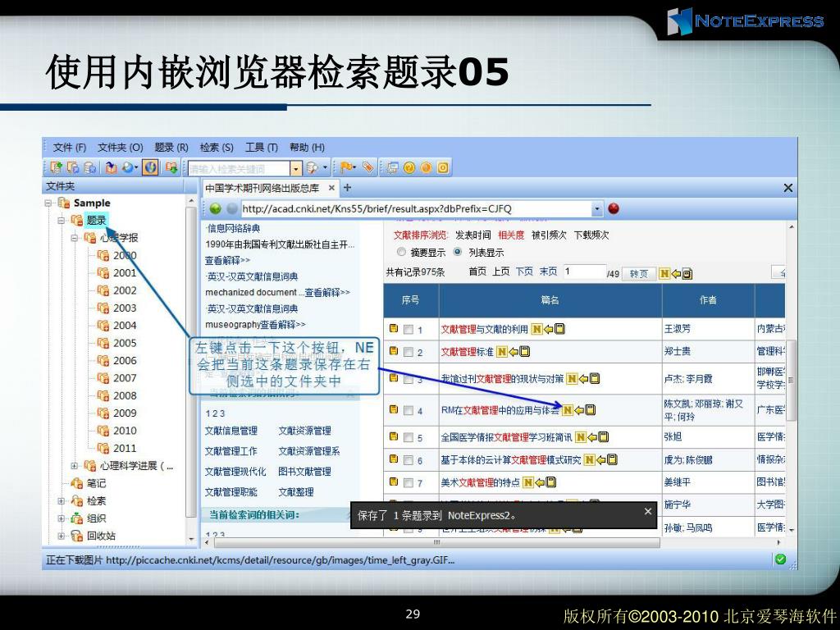Check the checkbox for row 4
This screenshot has height=630, width=840.
click(x=409, y=410)
